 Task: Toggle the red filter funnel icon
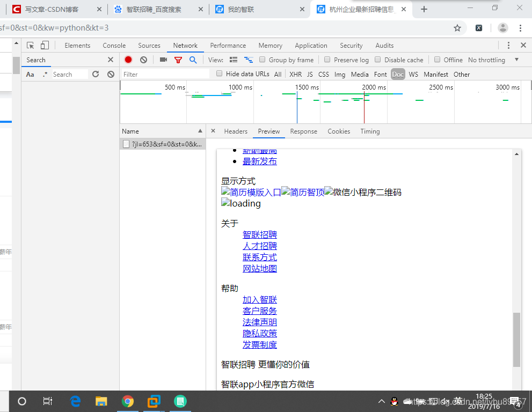pos(178,60)
